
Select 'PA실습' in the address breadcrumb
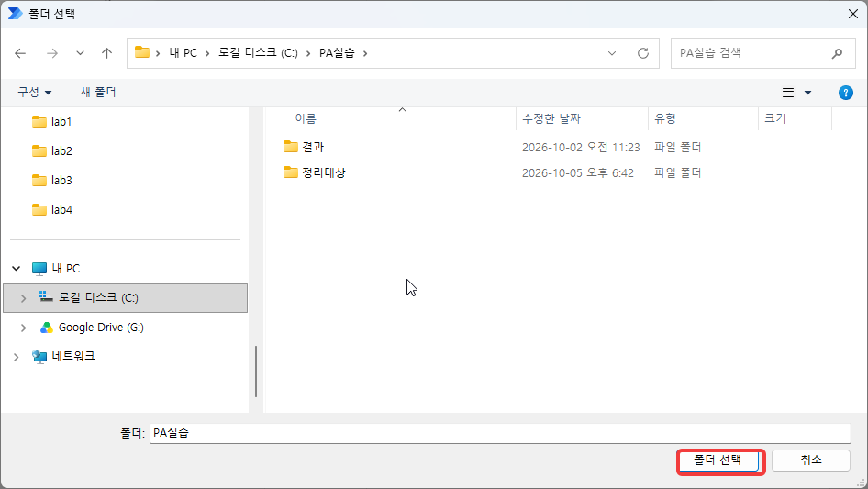[x=337, y=53]
